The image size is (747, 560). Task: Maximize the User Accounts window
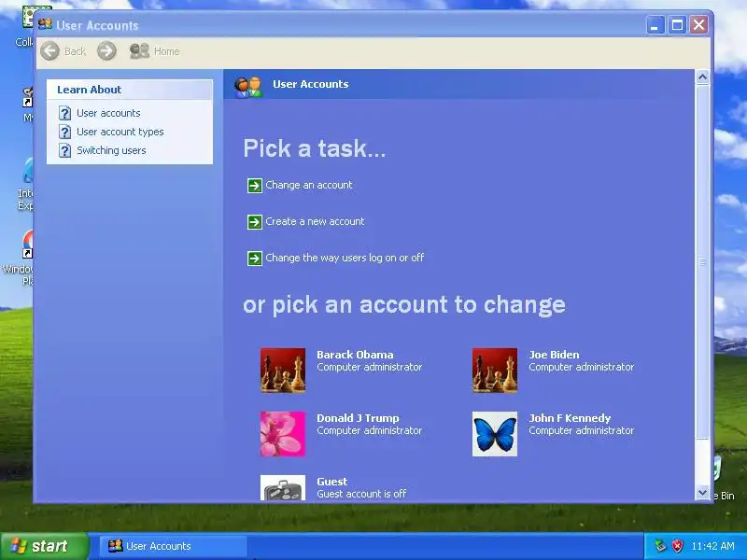pos(677,25)
